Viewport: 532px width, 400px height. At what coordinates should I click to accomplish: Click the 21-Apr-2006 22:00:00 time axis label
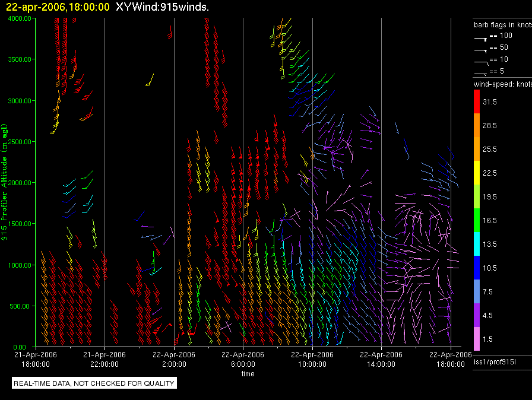[x=104, y=359]
